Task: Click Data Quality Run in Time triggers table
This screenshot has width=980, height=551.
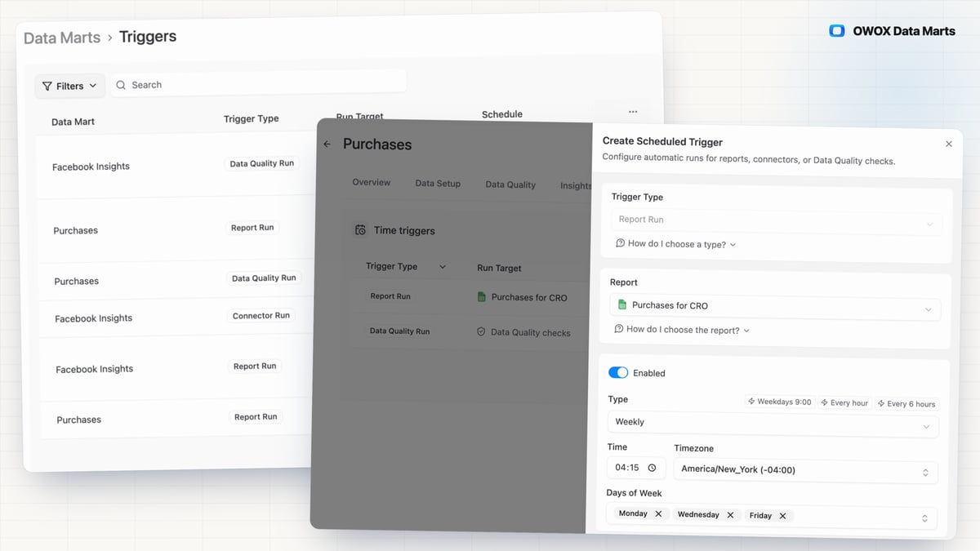Action: [x=399, y=331]
